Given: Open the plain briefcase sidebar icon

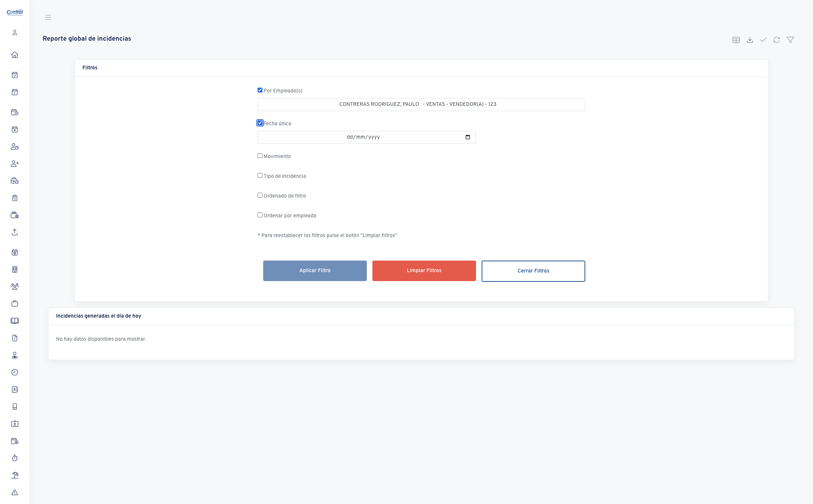Looking at the screenshot, I should tap(15, 304).
